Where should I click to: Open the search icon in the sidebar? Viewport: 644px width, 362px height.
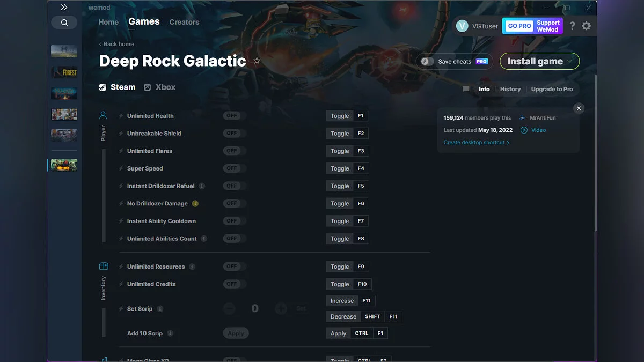(x=64, y=23)
